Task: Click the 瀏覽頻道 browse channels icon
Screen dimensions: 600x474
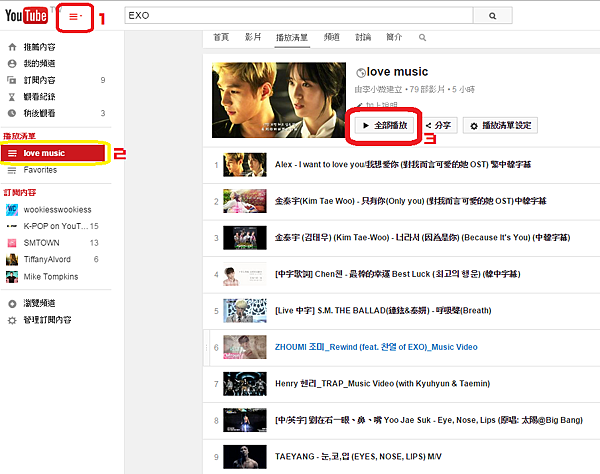Action: (12, 304)
